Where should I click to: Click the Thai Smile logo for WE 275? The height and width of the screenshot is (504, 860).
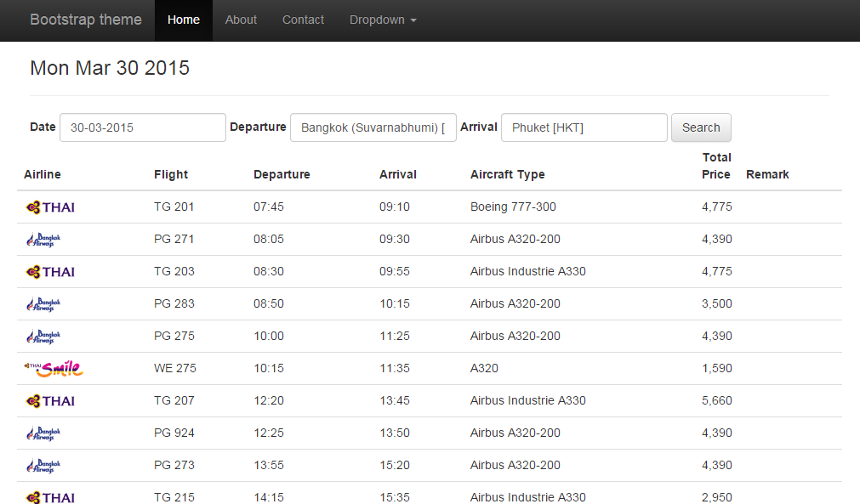(54, 369)
